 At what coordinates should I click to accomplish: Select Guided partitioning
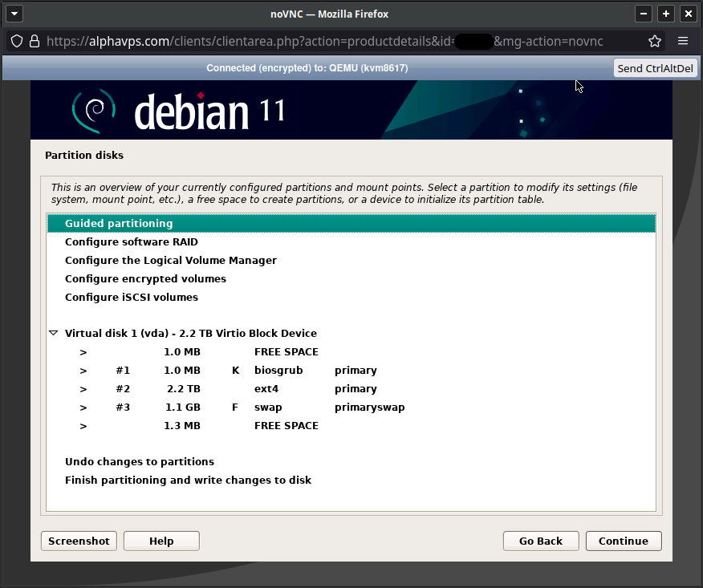coord(351,223)
